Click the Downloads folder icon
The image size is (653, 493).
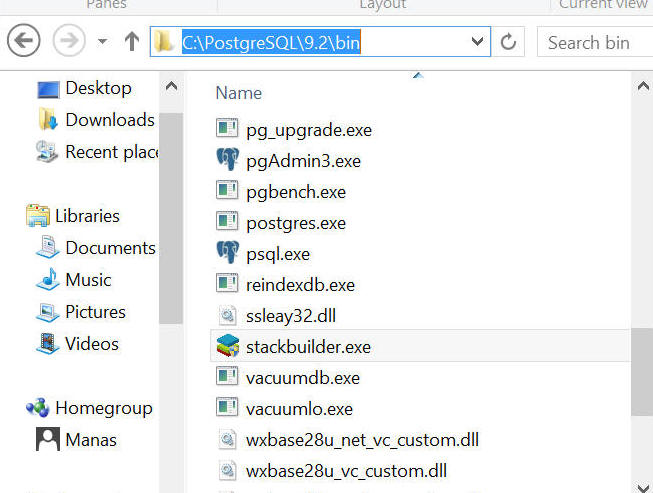[x=48, y=120]
